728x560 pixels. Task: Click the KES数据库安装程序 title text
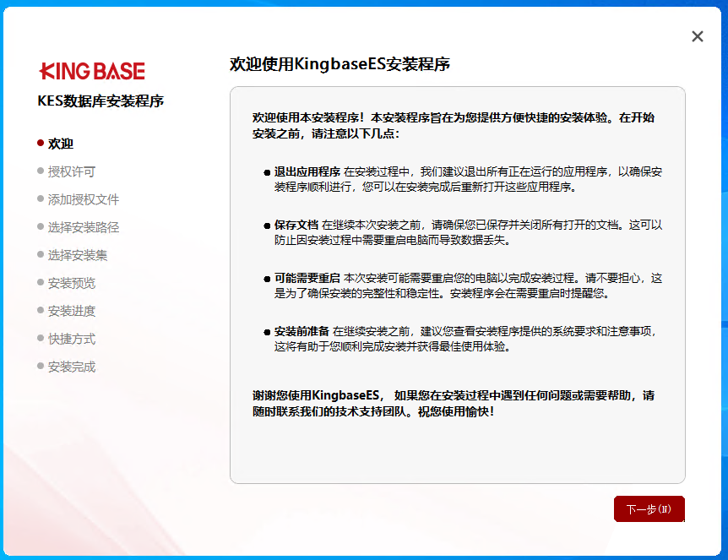[x=101, y=101]
